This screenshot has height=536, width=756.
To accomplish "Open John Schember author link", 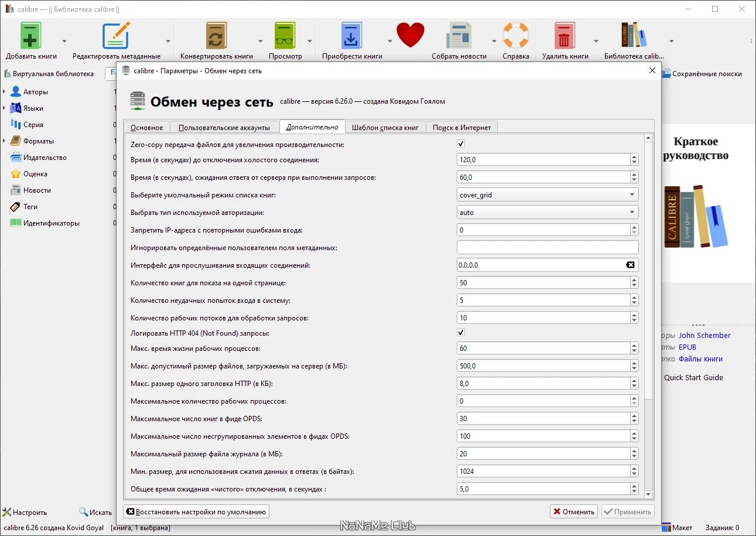I will 704,336.
